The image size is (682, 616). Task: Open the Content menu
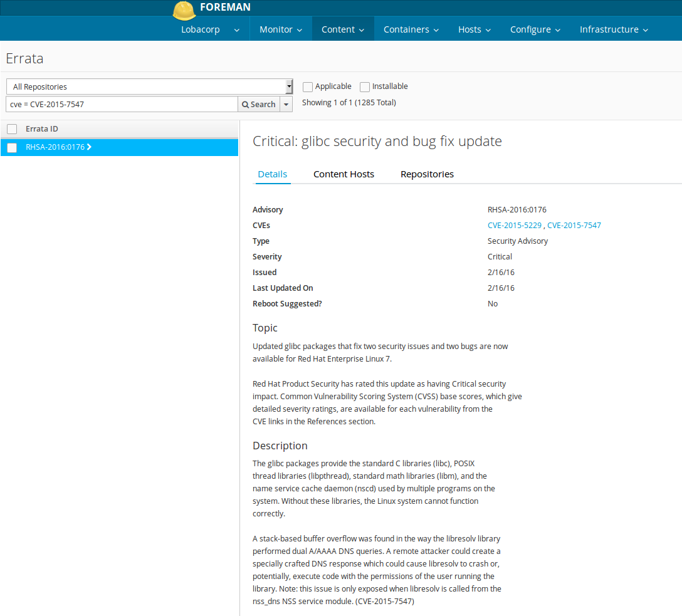343,29
